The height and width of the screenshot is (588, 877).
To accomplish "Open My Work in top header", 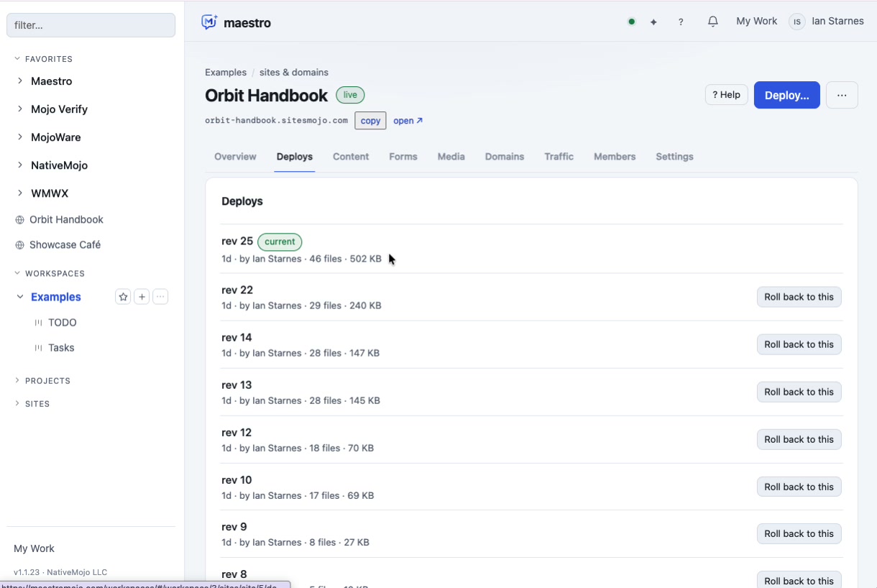I will coord(757,22).
